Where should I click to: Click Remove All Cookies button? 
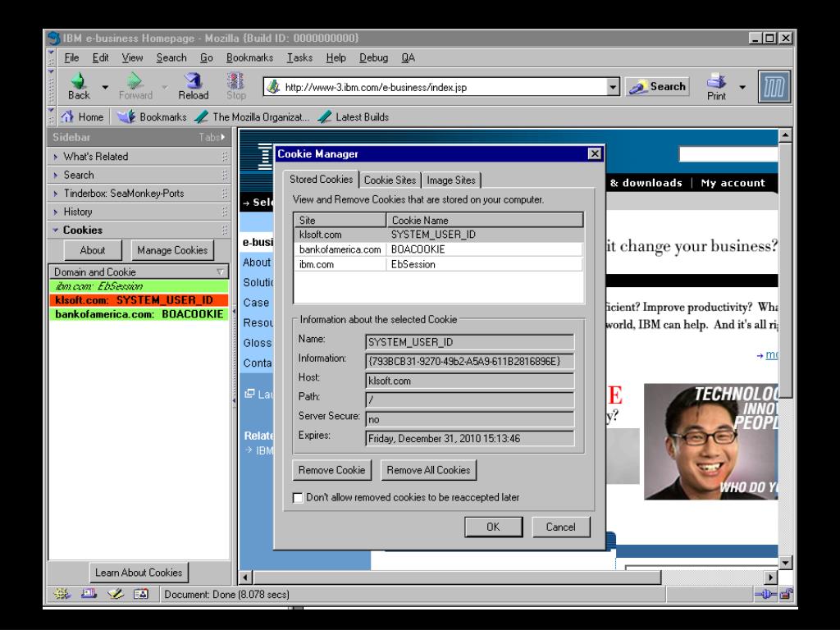pyautogui.click(x=428, y=470)
